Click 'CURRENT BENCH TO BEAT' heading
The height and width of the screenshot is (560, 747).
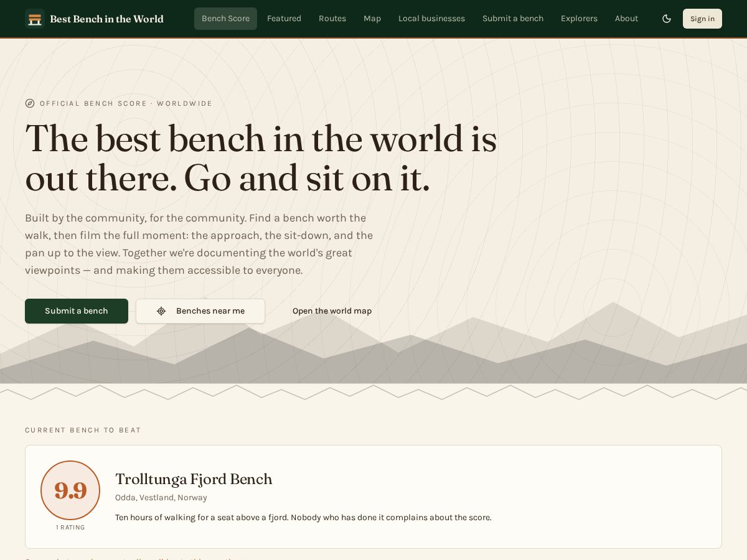(x=83, y=430)
